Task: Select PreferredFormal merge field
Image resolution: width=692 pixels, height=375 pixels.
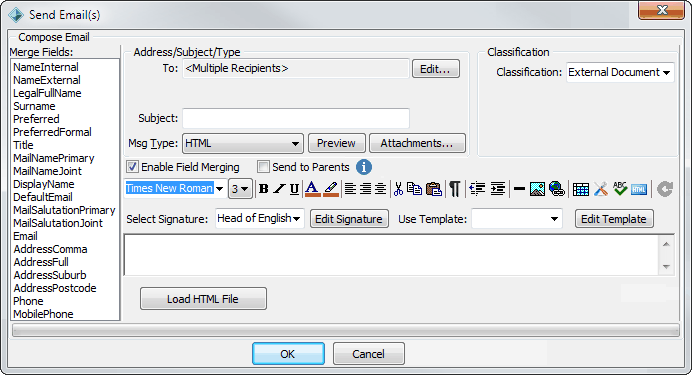Action: 52,132
